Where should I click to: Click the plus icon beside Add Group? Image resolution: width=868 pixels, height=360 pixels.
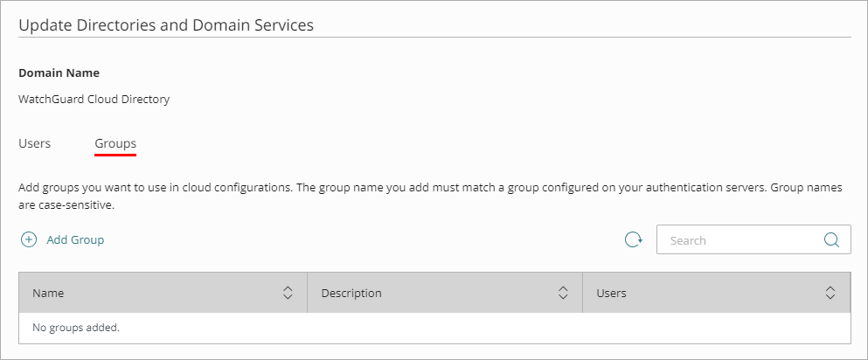pos(29,239)
